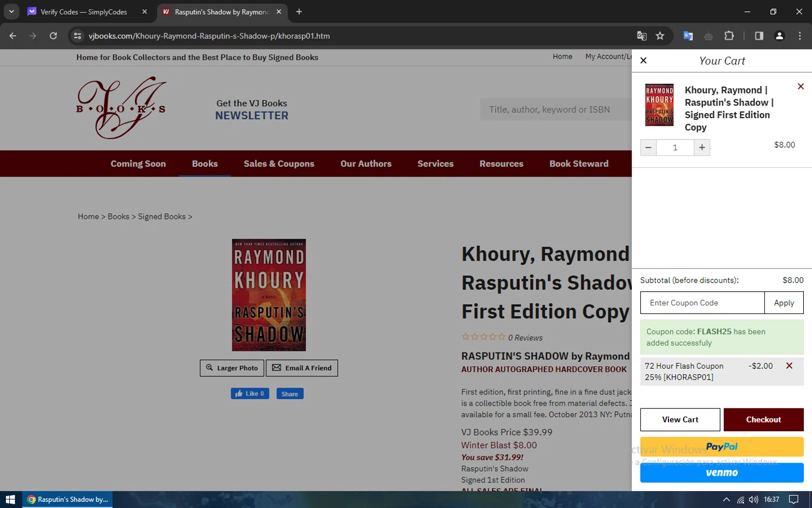Go to Home in the breadcrumb
The image size is (812, 508).
(x=88, y=217)
